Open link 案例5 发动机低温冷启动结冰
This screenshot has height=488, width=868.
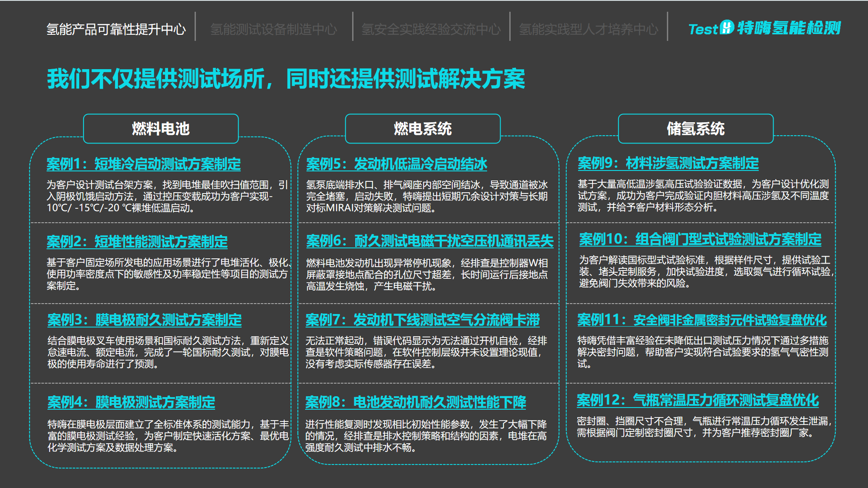[397, 164]
